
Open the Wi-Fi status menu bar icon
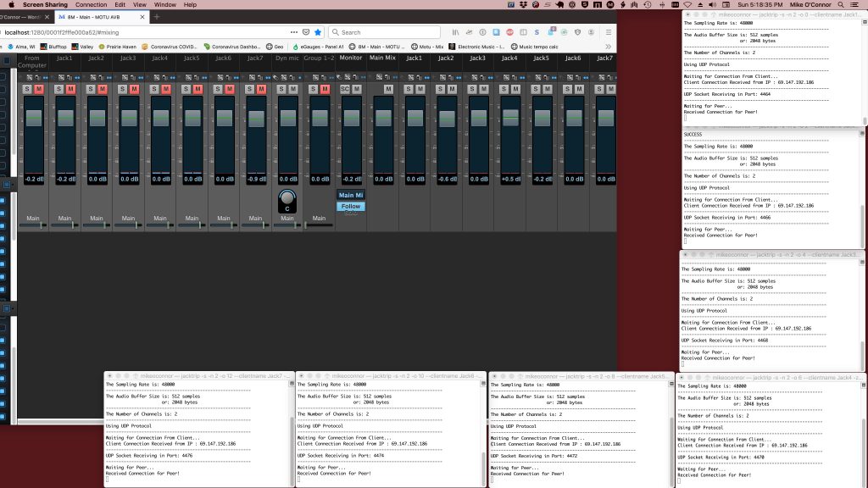pos(687,4)
